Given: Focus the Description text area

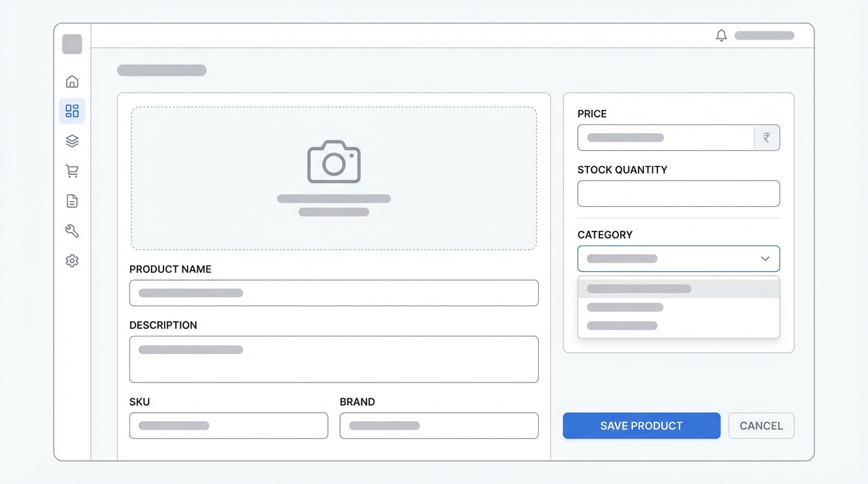Looking at the screenshot, I should pos(334,359).
